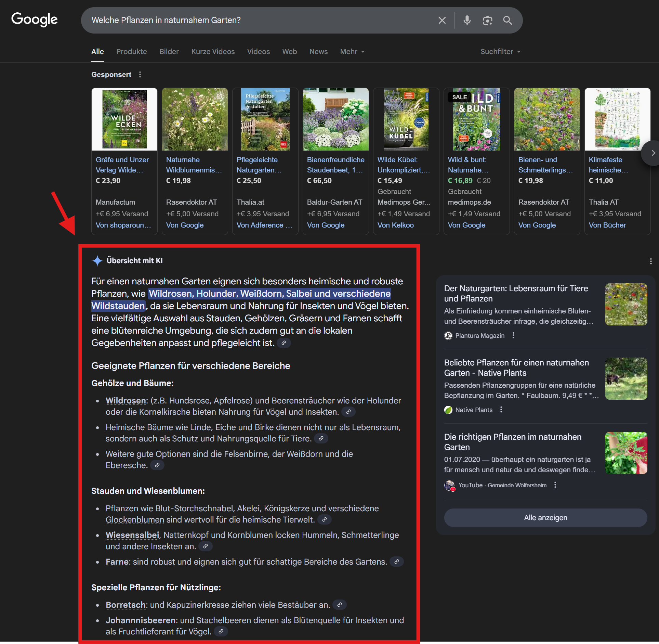Image resolution: width=659 pixels, height=644 pixels.
Task: Go to Google homepage via logo
Action: tap(35, 20)
